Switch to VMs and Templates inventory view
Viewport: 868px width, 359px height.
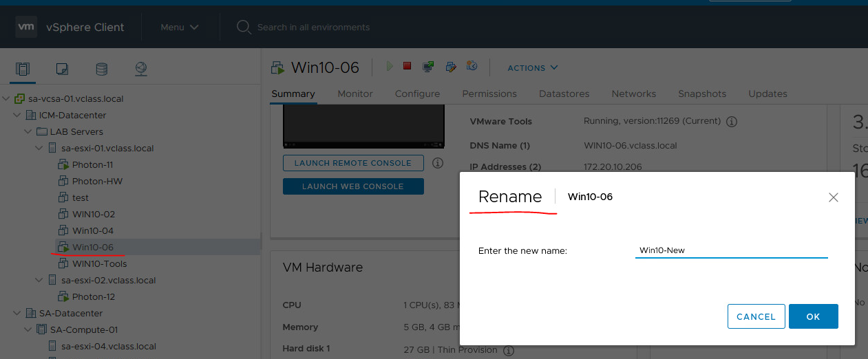pyautogui.click(x=62, y=69)
